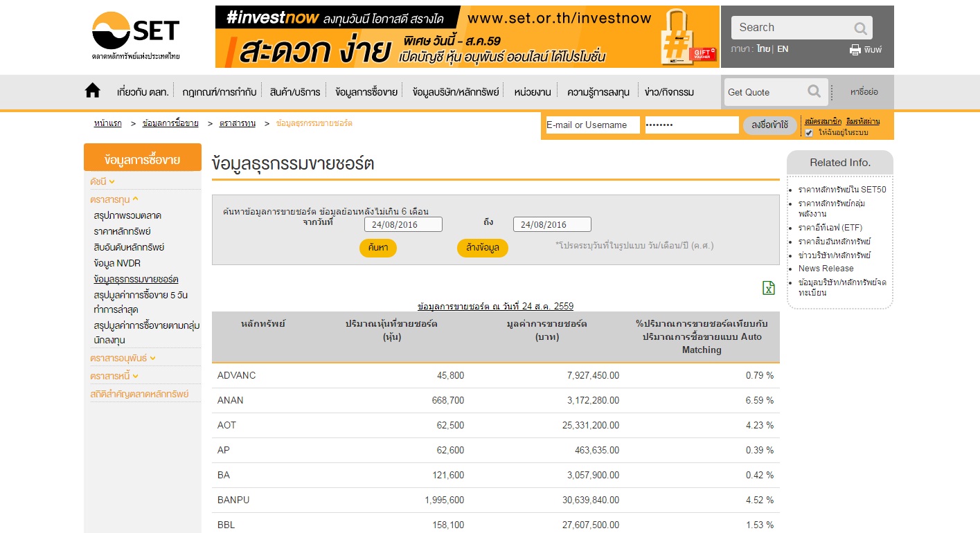Click the ลืมรหัสผ่าน forgot password link
980x533 pixels.
point(863,122)
